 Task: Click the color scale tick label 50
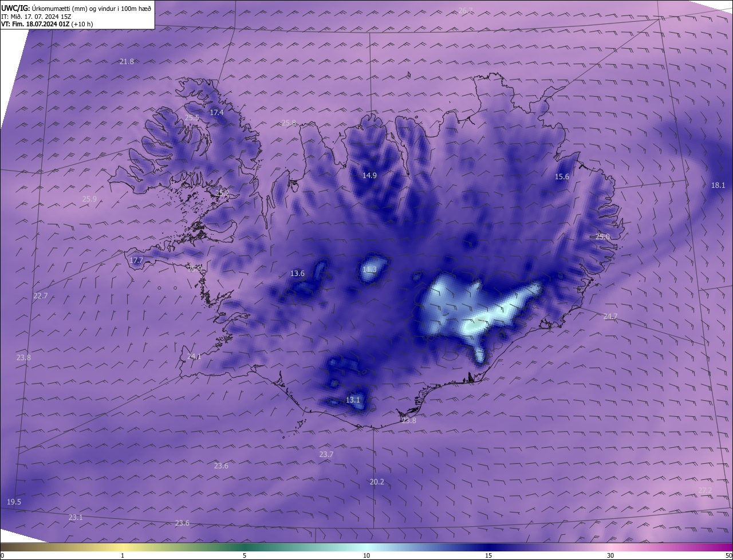tap(728, 555)
